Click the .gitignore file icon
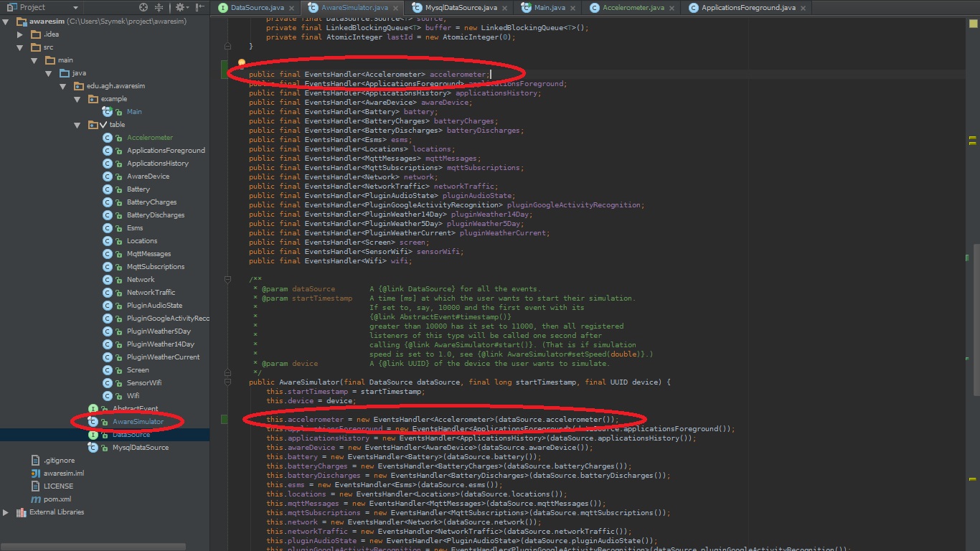Screen dimensions: 980x551 (36, 461)
